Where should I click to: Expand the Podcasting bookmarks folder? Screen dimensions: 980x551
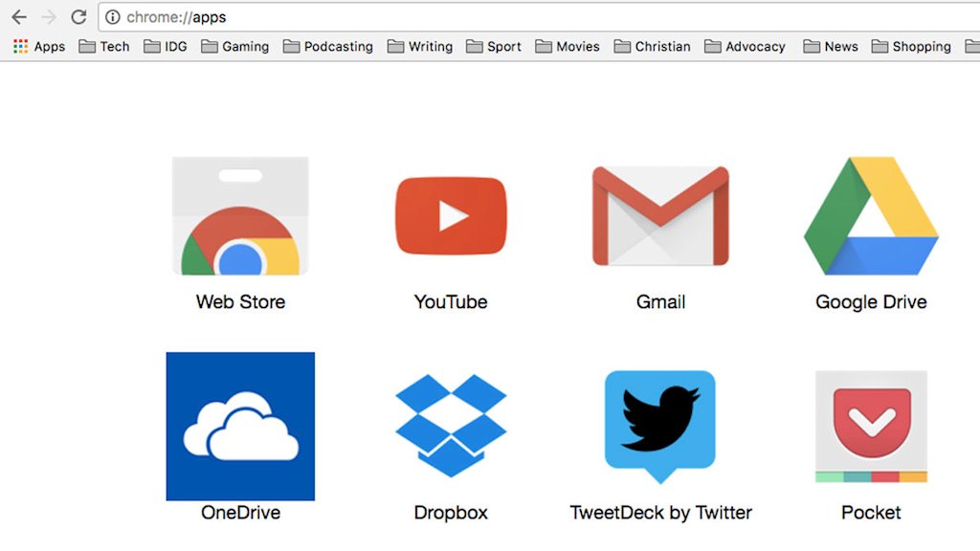click(x=328, y=46)
